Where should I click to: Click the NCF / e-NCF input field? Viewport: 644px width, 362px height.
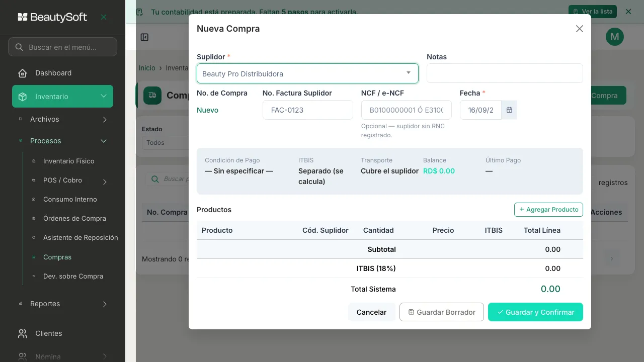tap(407, 110)
